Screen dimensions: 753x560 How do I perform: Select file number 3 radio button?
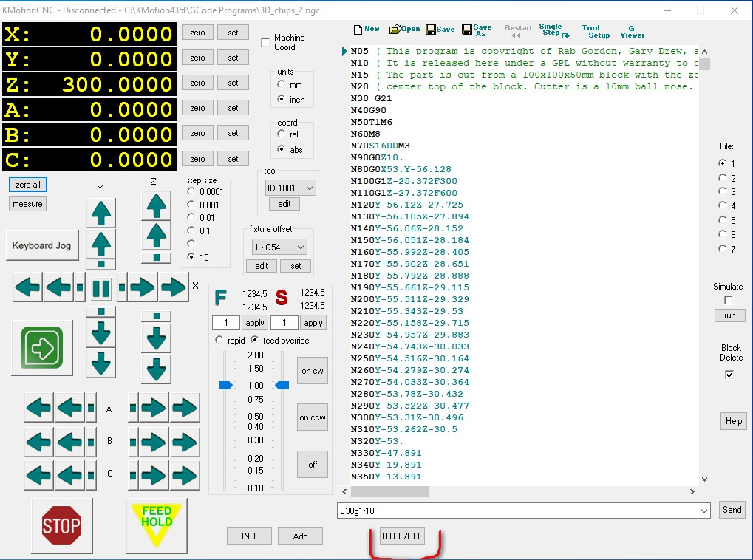coord(722,191)
